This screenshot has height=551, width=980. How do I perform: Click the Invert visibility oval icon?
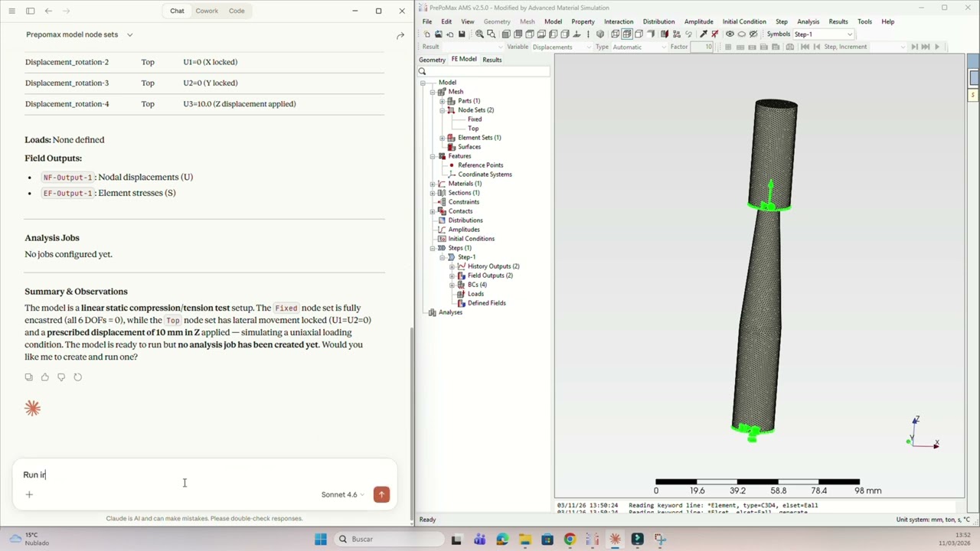pyautogui.click(x=742, y=34)
